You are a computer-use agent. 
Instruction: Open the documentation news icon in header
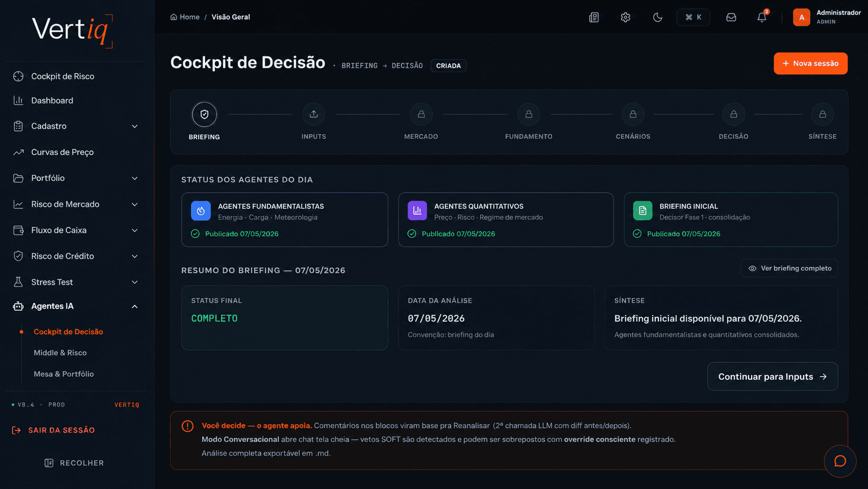(x=594, y=17)
